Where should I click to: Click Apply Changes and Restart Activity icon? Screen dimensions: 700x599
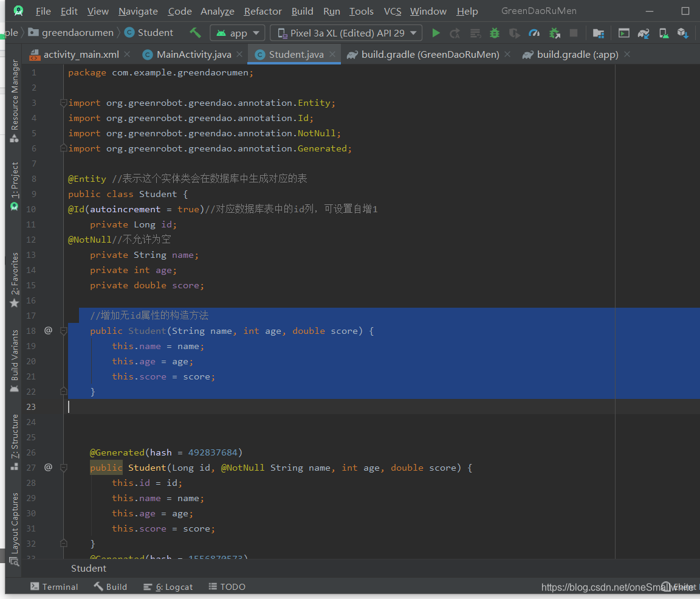[x=455, y=33]
